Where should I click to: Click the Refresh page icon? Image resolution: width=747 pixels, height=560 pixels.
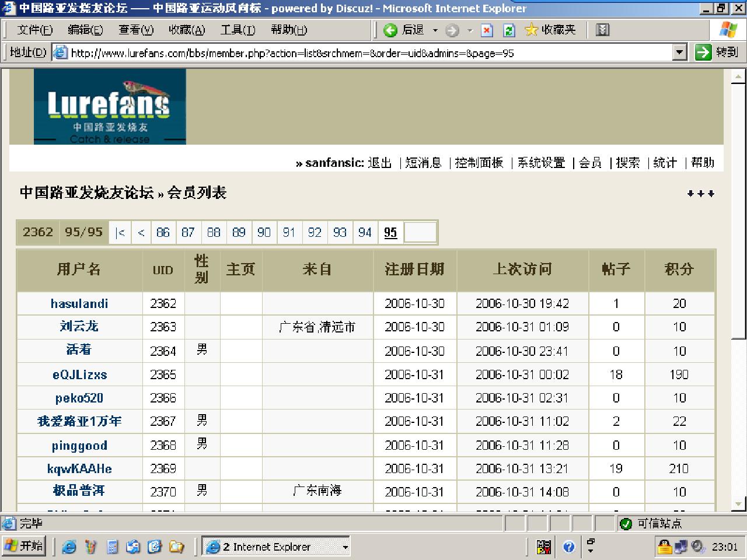click(x=509, y=30)
